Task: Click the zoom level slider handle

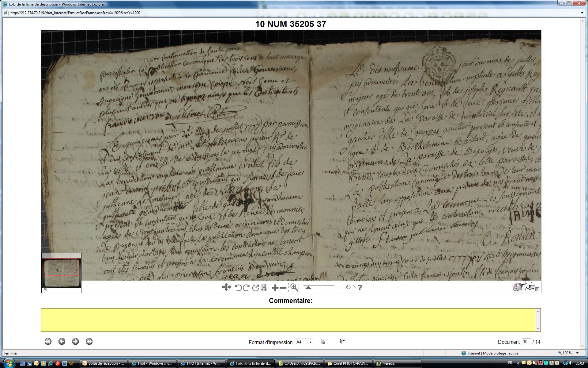Action: pos(308,288)
